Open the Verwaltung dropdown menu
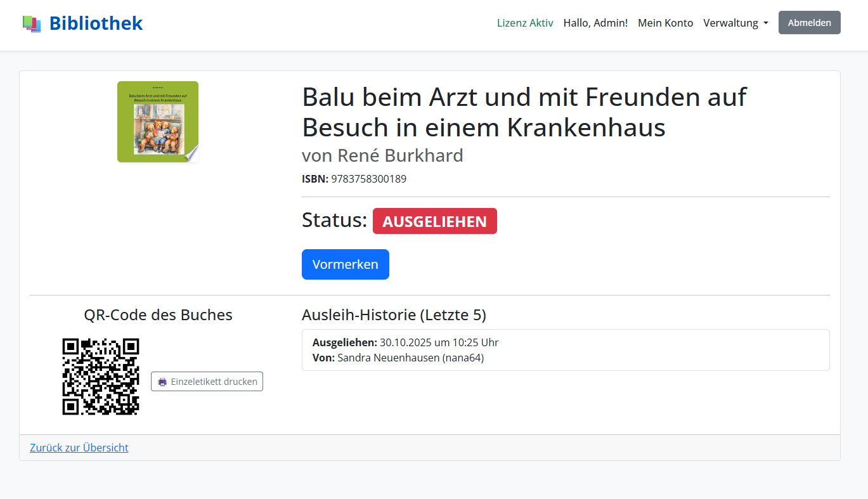 tap(731, 23)
